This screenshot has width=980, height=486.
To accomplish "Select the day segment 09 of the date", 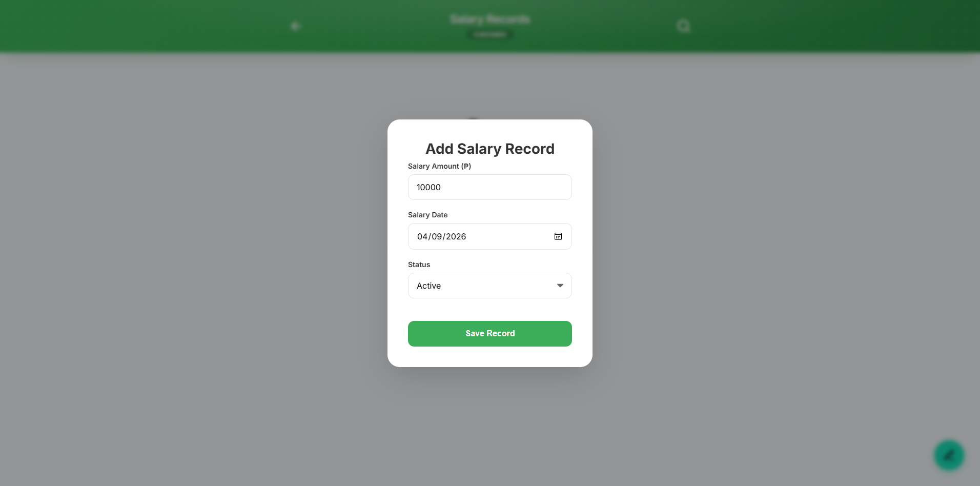I will (x=437, y=236).
